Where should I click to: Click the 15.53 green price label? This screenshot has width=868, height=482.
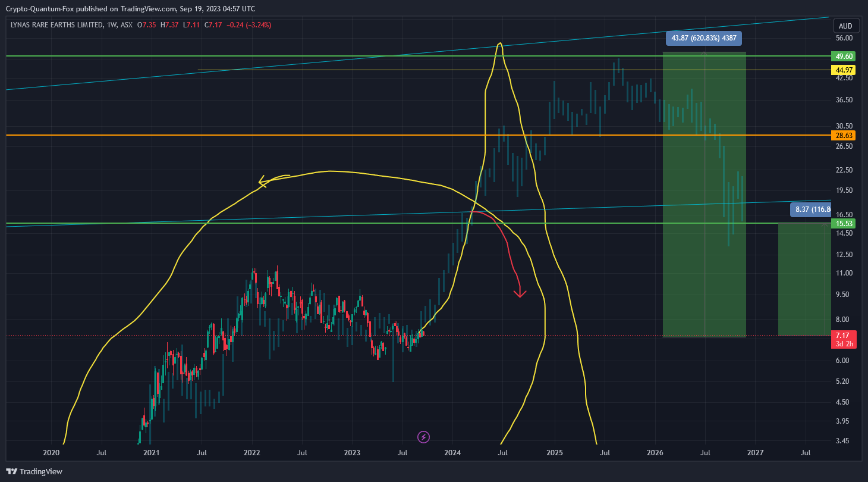tap(844, 224)
